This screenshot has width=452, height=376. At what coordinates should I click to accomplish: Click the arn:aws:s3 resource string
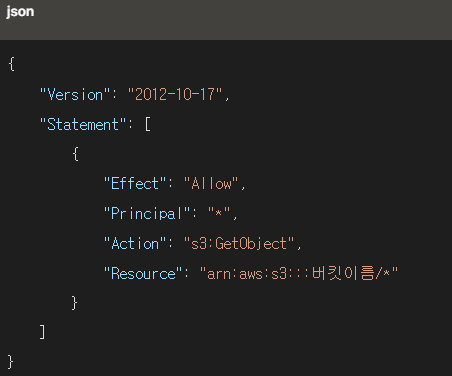[299, 273]
